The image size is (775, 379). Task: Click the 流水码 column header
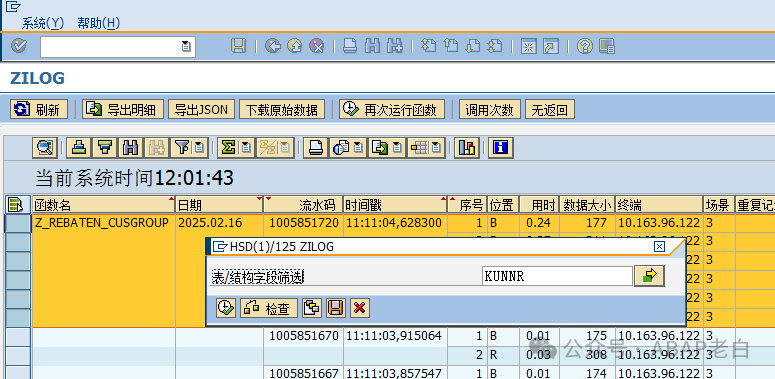click(303, 205)
